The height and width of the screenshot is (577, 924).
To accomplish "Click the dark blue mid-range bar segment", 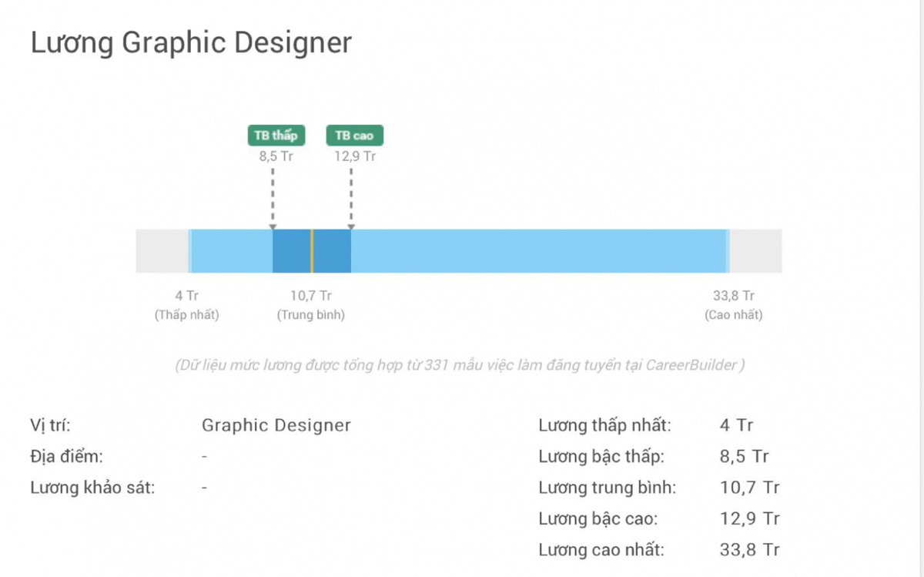I will tap(292, 251).
